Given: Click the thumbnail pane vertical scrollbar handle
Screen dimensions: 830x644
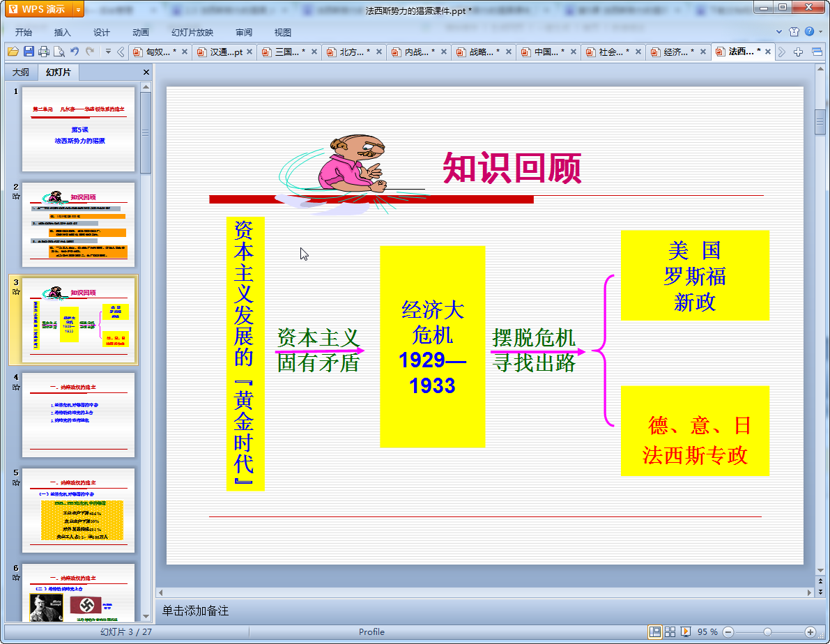Looking at the screenshot, I should click(146, 132).
